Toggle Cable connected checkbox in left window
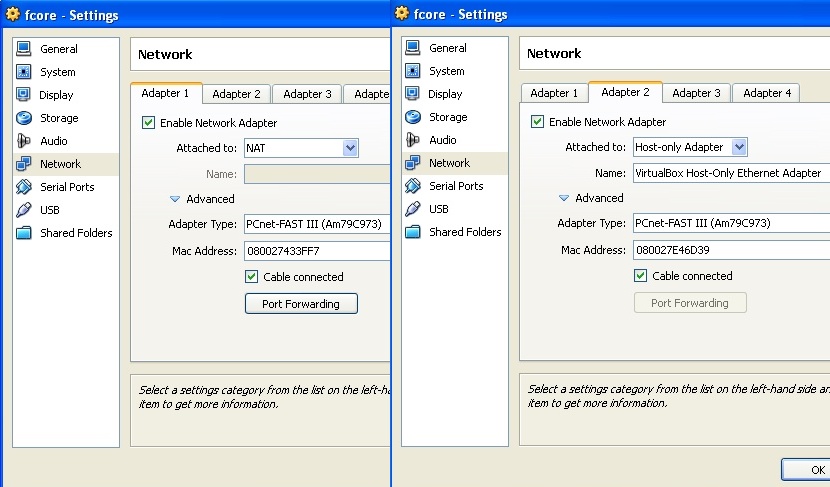The height and width of the screenshot is (487, 830). pyautogui.click(x=251, y=277)
